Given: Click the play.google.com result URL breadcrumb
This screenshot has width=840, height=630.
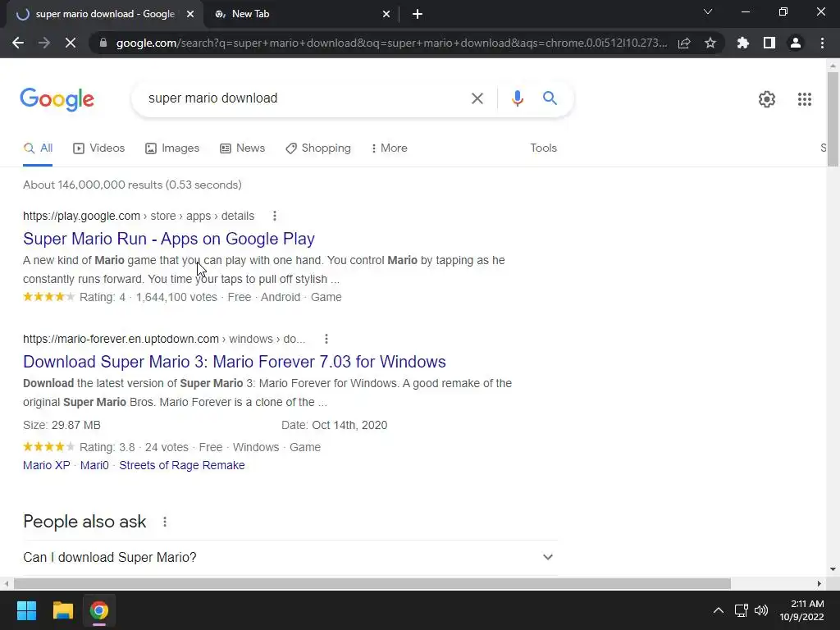Looking at the screenshot, I should point(139,216).
